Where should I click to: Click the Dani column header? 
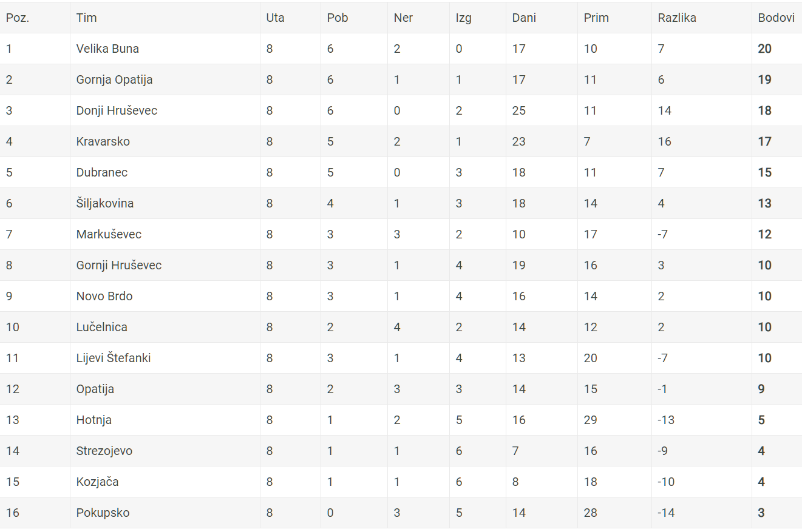524,18
